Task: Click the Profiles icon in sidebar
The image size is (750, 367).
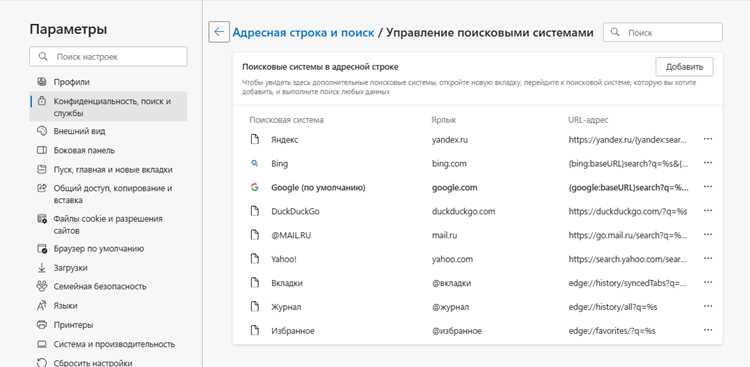Action: (42, 82)
